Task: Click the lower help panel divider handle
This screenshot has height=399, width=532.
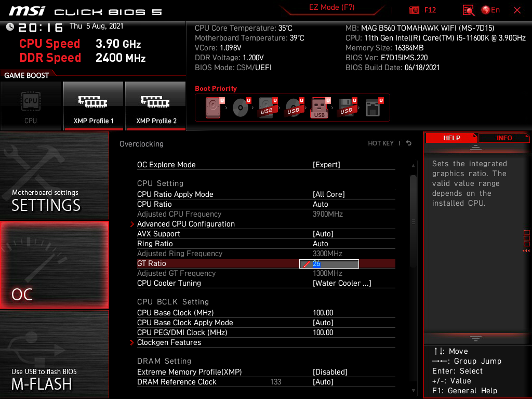Action: pyautogui.click(x=475, y=339)
